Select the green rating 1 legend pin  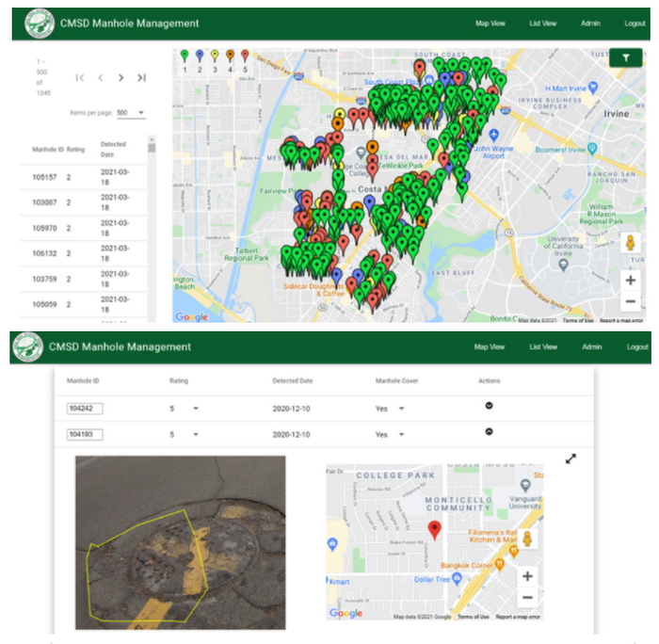pyautogui.click(x=185, y=56)
